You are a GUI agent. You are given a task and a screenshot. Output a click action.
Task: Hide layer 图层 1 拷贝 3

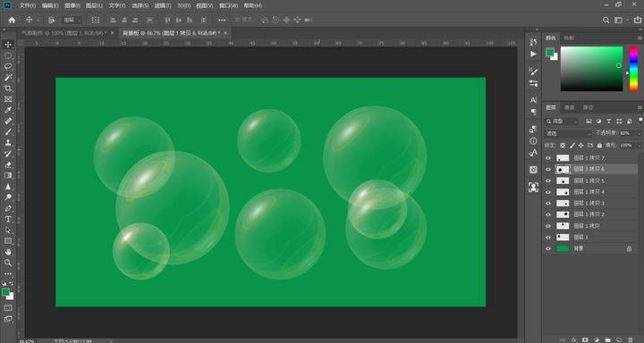coord(548,203)
